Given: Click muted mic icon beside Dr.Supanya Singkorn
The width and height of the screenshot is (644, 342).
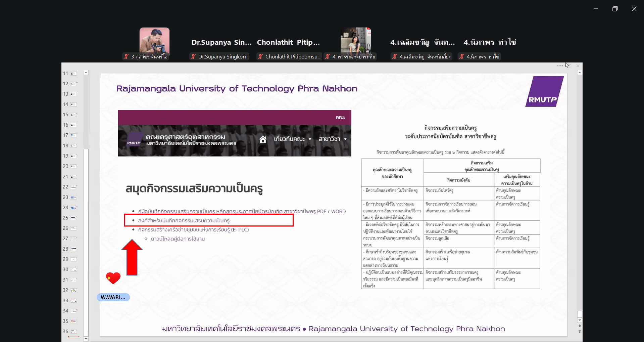Looking at the screenshot, I should point(193,57).
